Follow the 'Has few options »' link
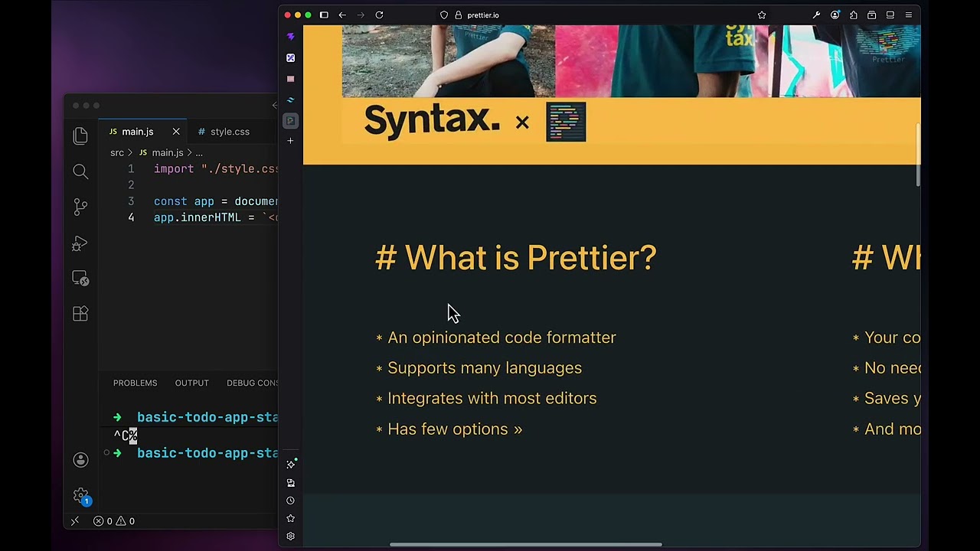The width and height of the screenshot is (980, 551). (455, 429)
